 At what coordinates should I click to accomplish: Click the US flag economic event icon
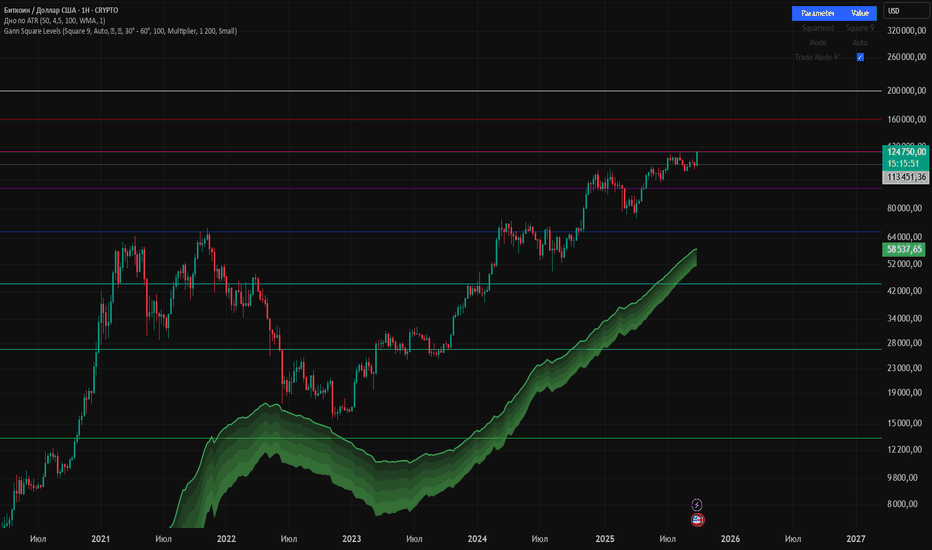[x=697, y=520]
